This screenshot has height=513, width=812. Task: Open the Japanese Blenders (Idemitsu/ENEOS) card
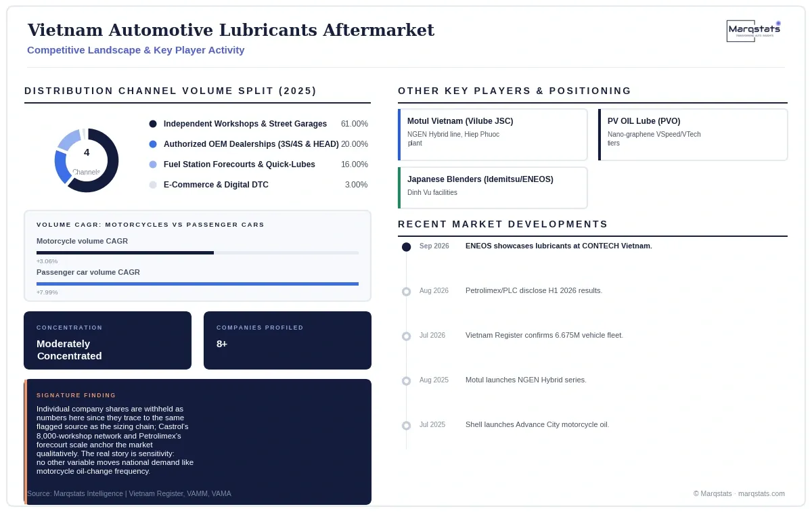pos(493,187)
